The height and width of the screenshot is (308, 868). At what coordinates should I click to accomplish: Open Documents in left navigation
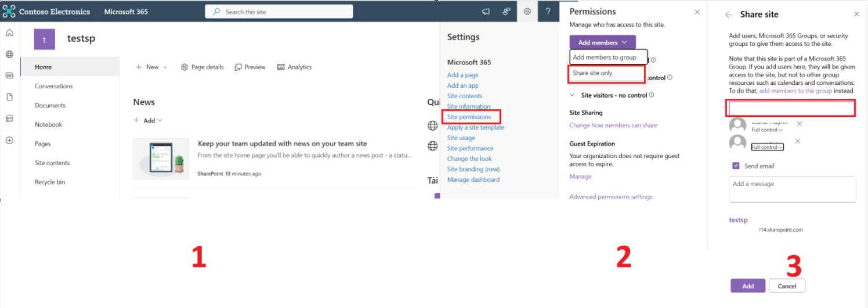pyautogui.click(x=50, y=105)
